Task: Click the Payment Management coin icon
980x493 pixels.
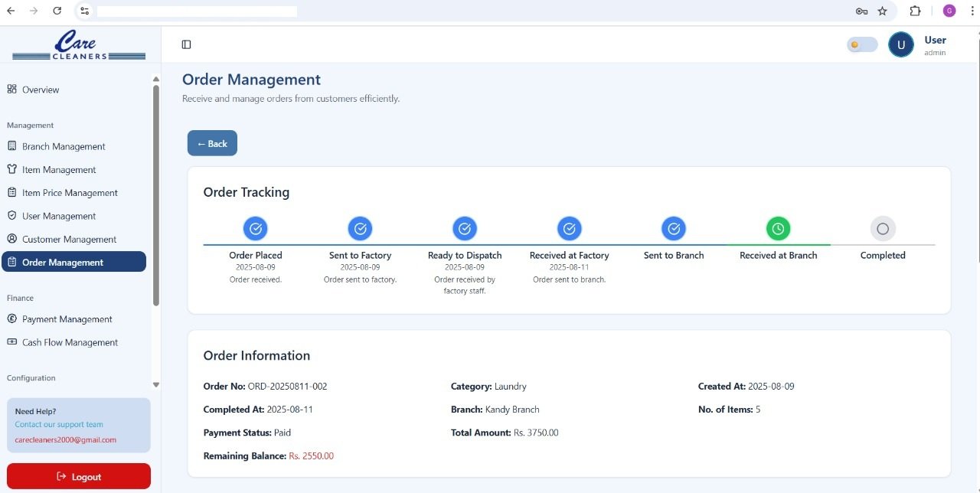Action: tap(11, 318)
